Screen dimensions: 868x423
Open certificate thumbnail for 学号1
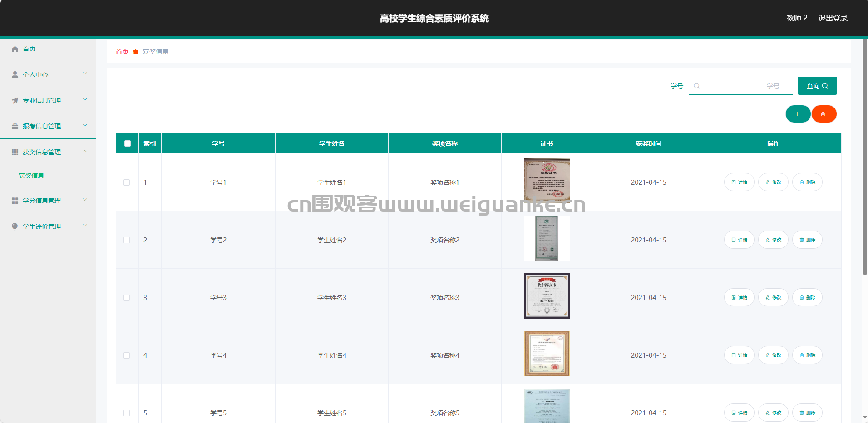(547, 181)
